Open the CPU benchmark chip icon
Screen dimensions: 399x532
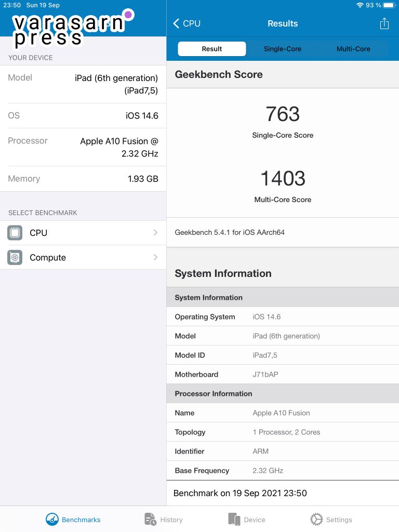pyautogui.click(x=15, y=233)
